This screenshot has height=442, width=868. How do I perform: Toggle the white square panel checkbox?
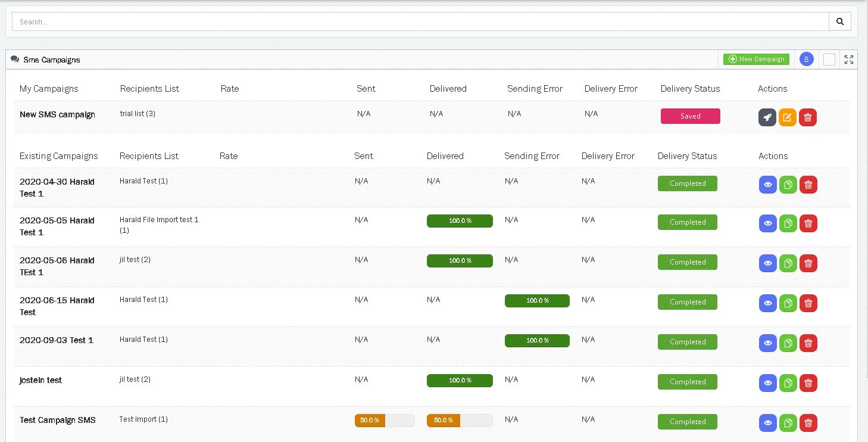point(829,60)
